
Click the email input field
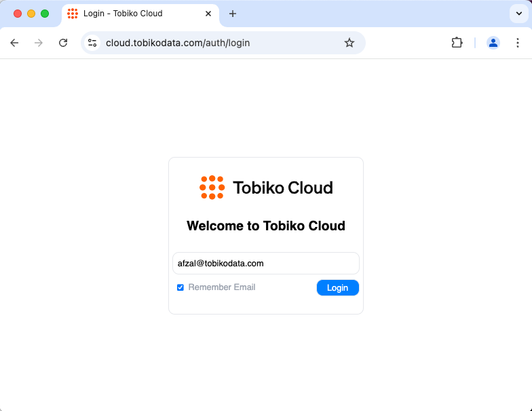[266, 264]
